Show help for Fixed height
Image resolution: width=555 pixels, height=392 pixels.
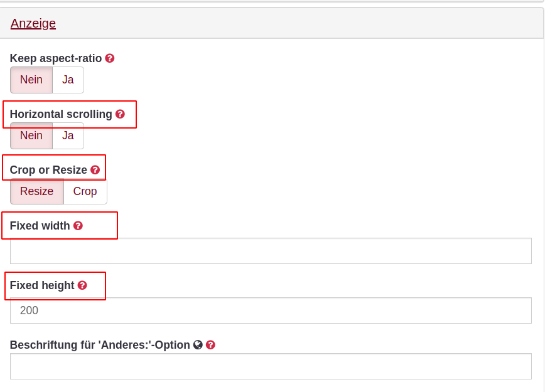(x=82, y=285)
